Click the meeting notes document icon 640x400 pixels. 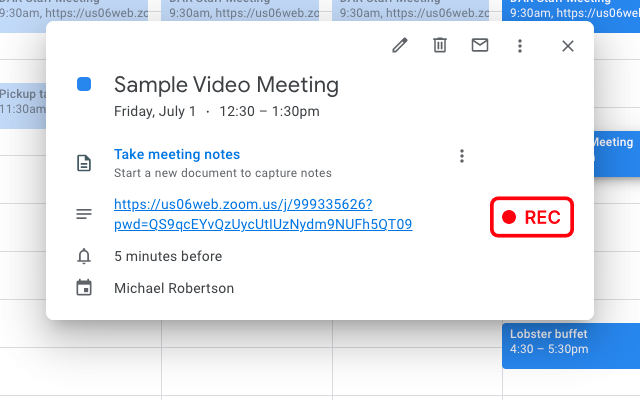click(85, 162)
